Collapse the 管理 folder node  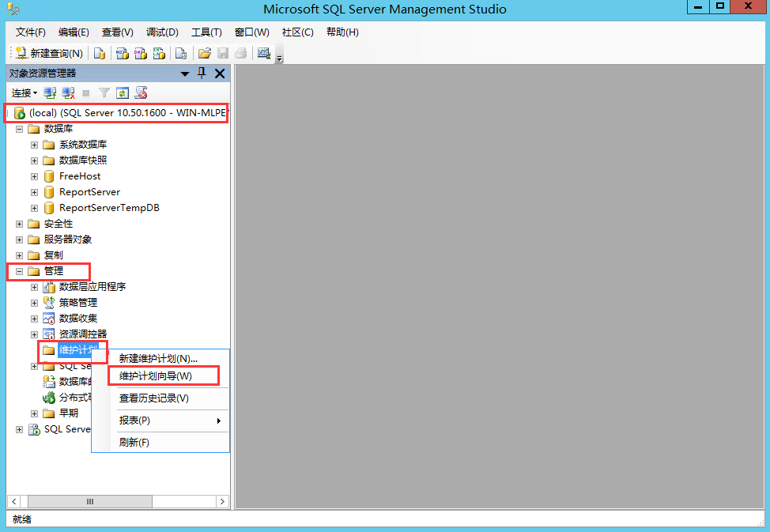(x=19, y=271)
